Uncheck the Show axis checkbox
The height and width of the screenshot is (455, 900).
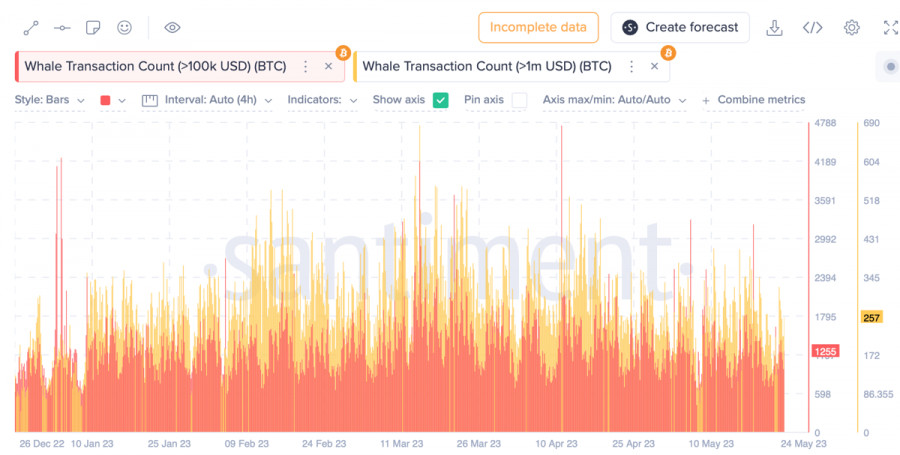[441, 100]
